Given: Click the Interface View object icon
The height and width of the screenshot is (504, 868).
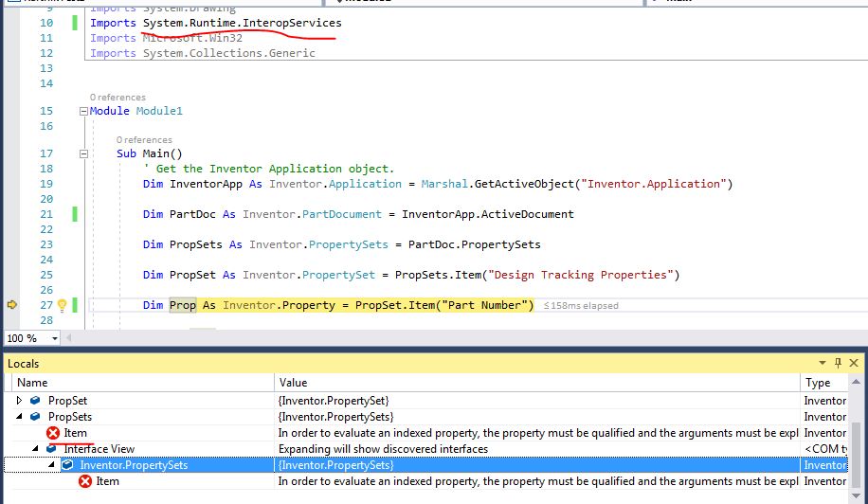Looking at the screenshot, I should click(x=51, y=448).
